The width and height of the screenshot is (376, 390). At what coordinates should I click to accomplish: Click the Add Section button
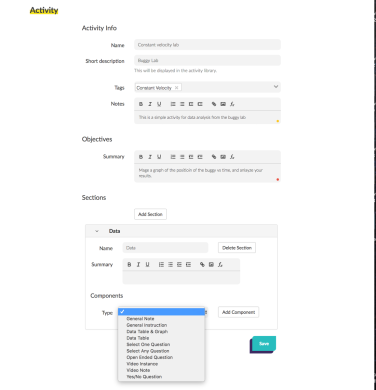pos(150,214)
